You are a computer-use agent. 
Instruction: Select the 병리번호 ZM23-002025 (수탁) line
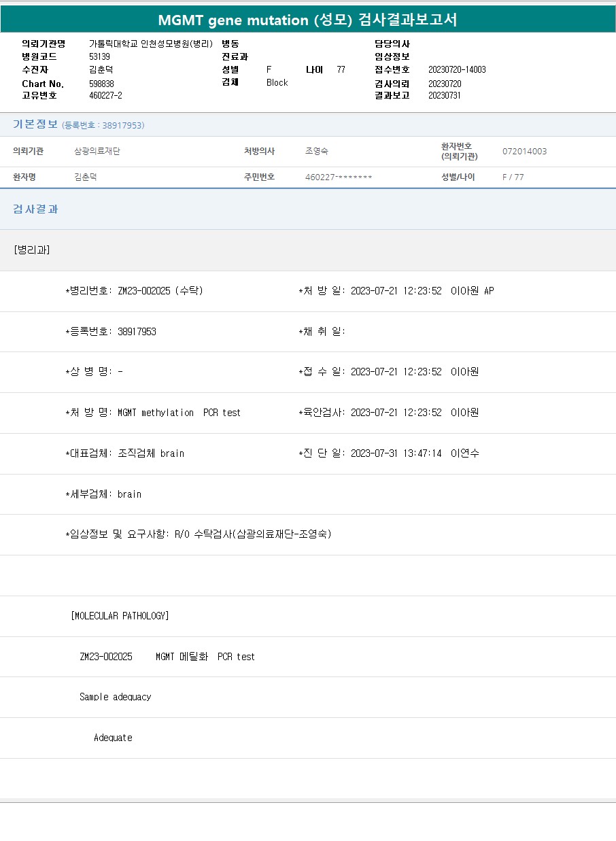[x=134, y=291]
